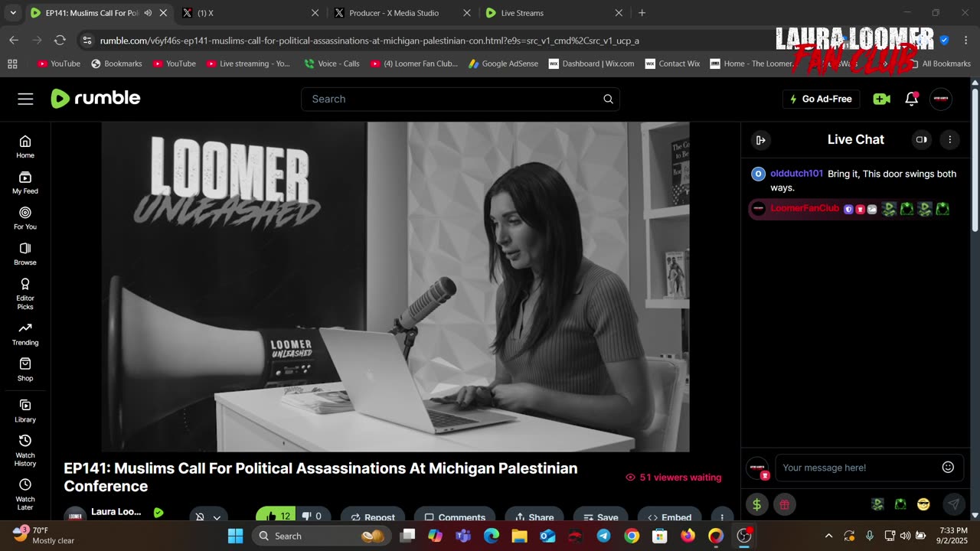980x551 pixels.
Task: Click the magnifier icon in Rumble search
Action: tap(608, 99)
